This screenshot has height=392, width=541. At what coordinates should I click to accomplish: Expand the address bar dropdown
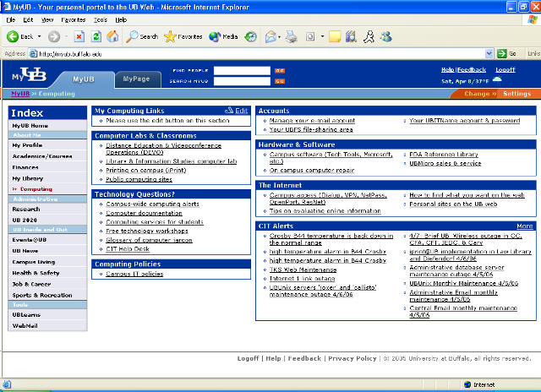point(489,54)
